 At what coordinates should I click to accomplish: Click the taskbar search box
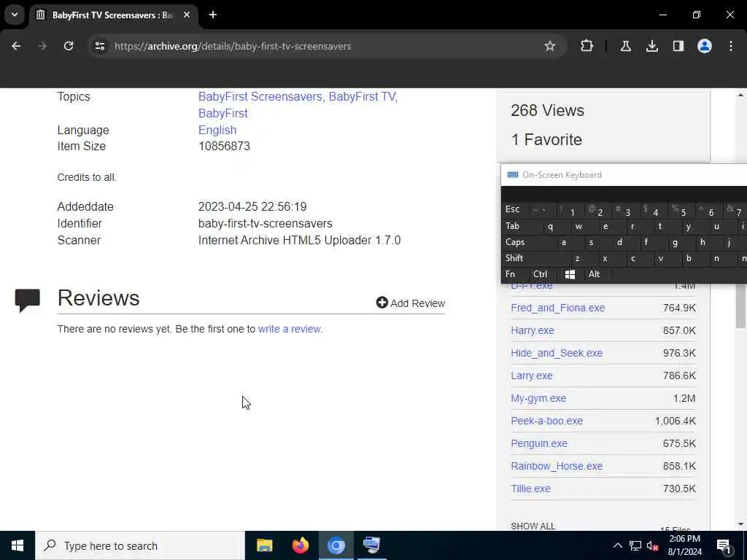(x=140, y=545)
